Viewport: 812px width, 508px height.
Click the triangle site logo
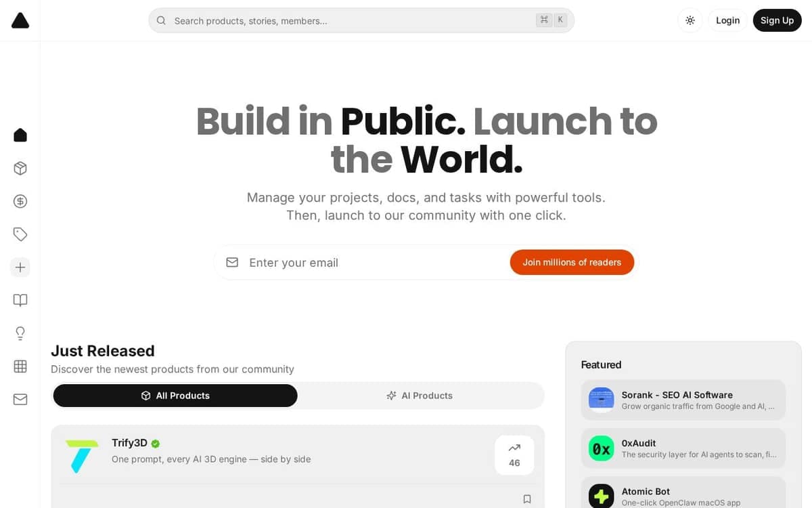point(20,20)
